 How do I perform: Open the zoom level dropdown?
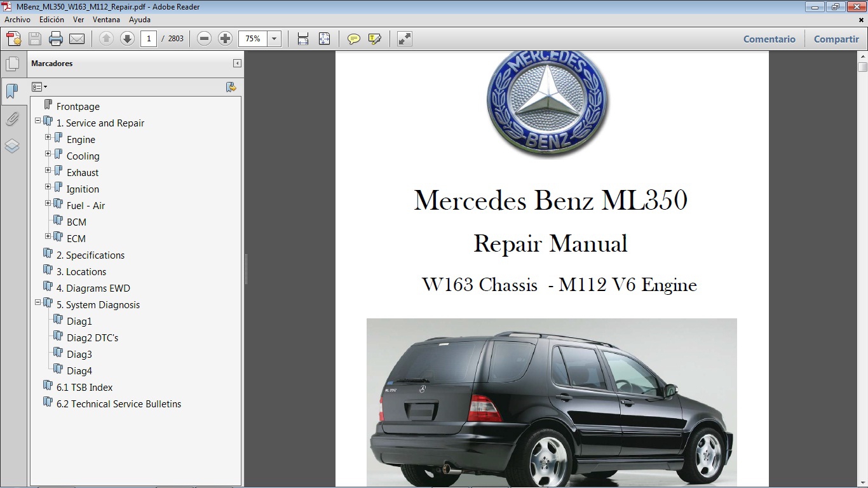pyautogui.click(x=274, y=39)
